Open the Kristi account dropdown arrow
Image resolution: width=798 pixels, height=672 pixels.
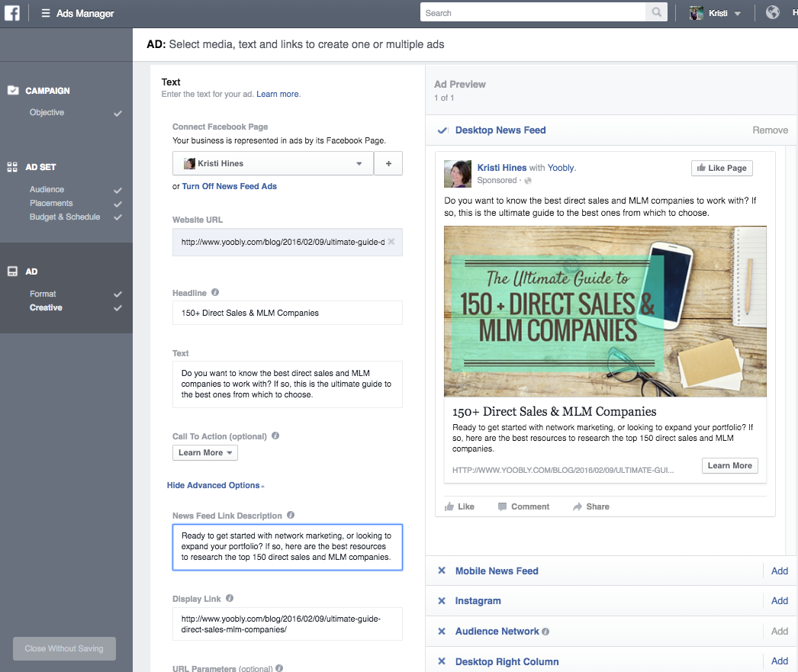(738, 14)
